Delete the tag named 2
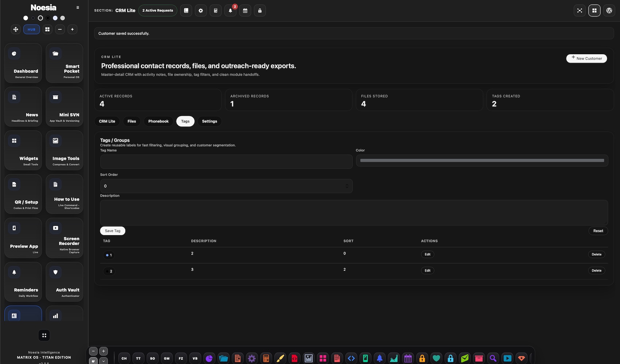Viewport: 620px width, 364px height. 597,270
